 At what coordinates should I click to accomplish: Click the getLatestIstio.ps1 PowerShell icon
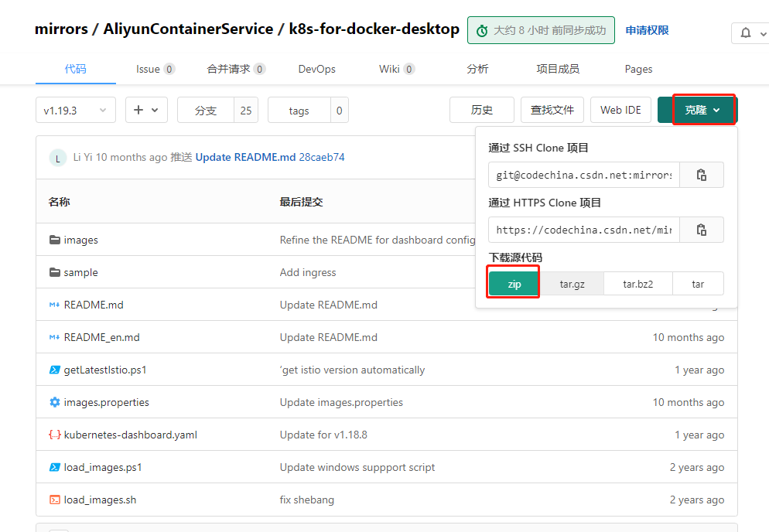55,370
